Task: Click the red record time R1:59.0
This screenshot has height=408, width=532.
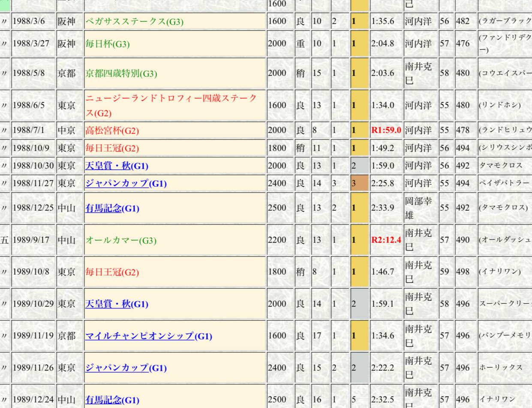Action: tap(386, 130)
